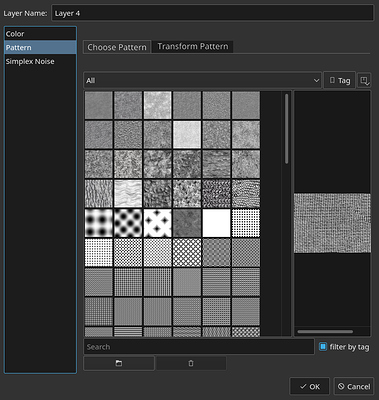Switch to the Choose Pattern tab

coord(117,47)
